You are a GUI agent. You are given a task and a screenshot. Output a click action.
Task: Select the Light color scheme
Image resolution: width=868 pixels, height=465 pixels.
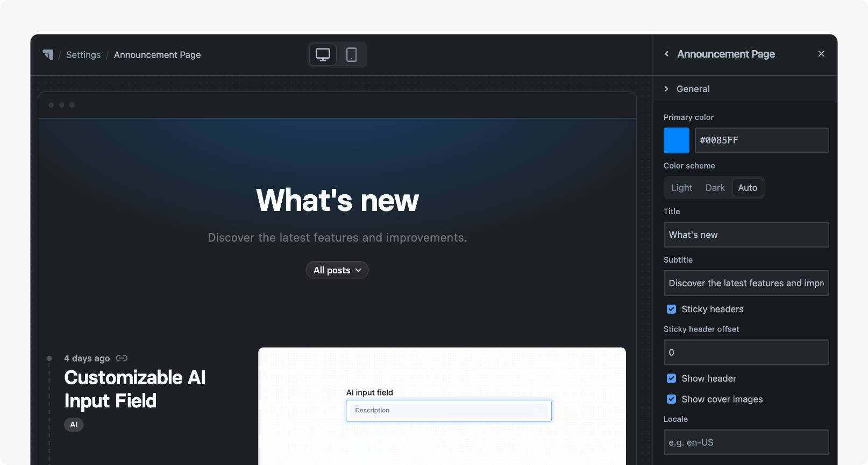681,188
